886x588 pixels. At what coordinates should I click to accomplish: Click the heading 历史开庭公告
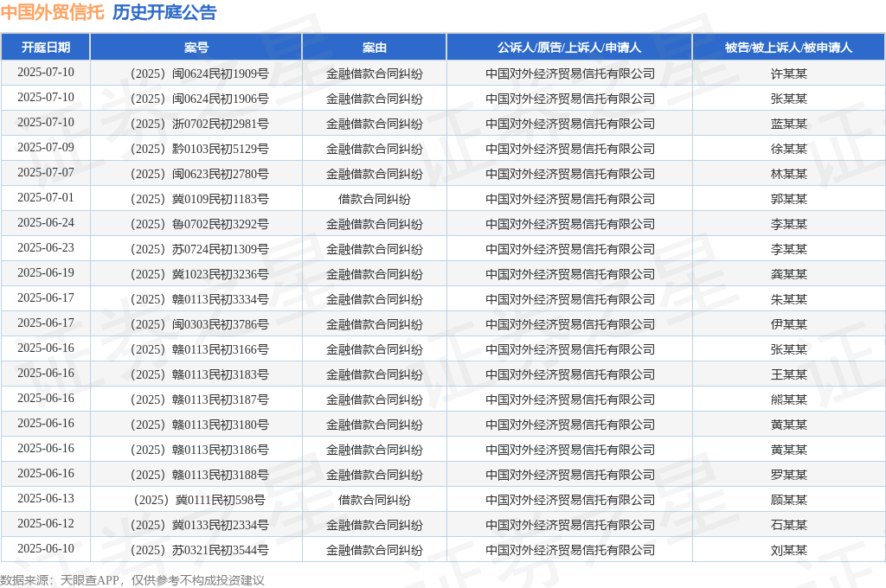(164, 12)
